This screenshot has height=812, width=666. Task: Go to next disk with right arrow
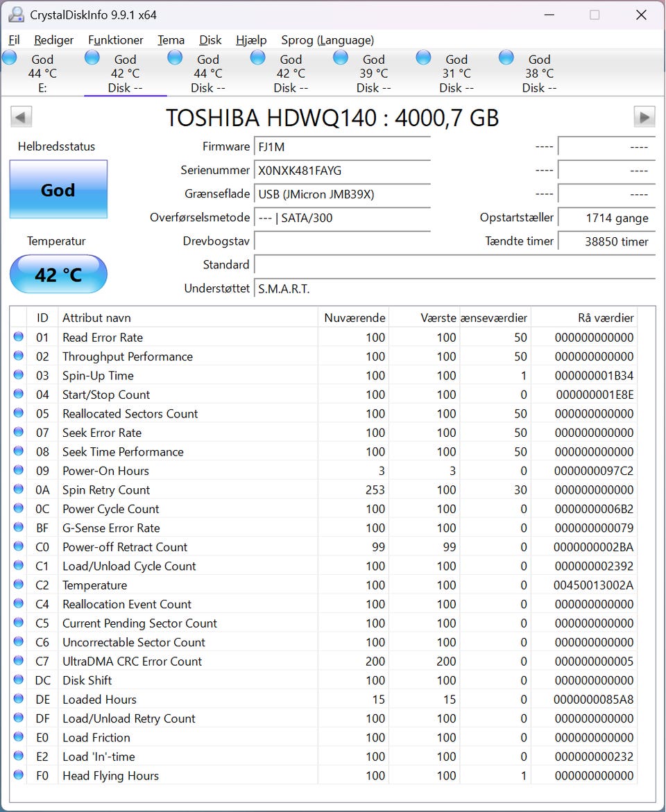click(x=644, y=117)
